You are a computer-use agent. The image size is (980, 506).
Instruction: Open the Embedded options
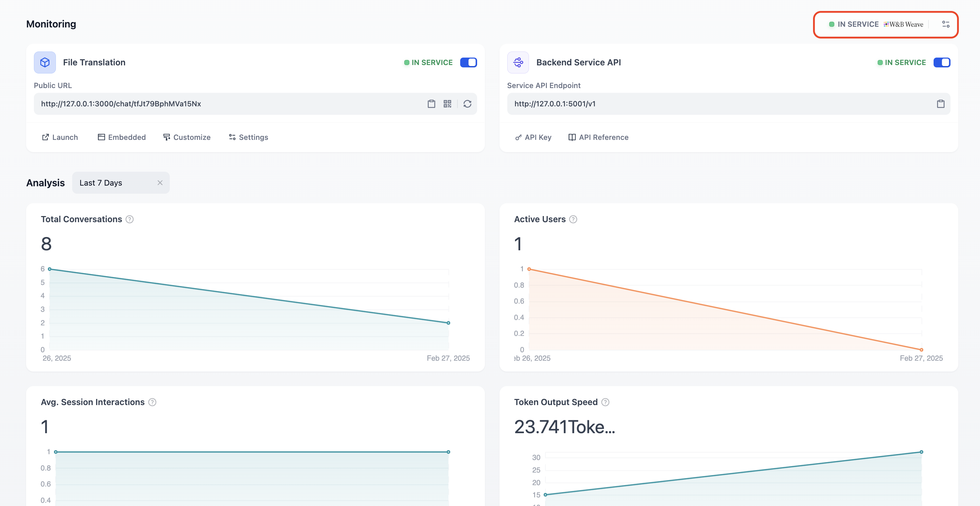[x=122, y=137]
